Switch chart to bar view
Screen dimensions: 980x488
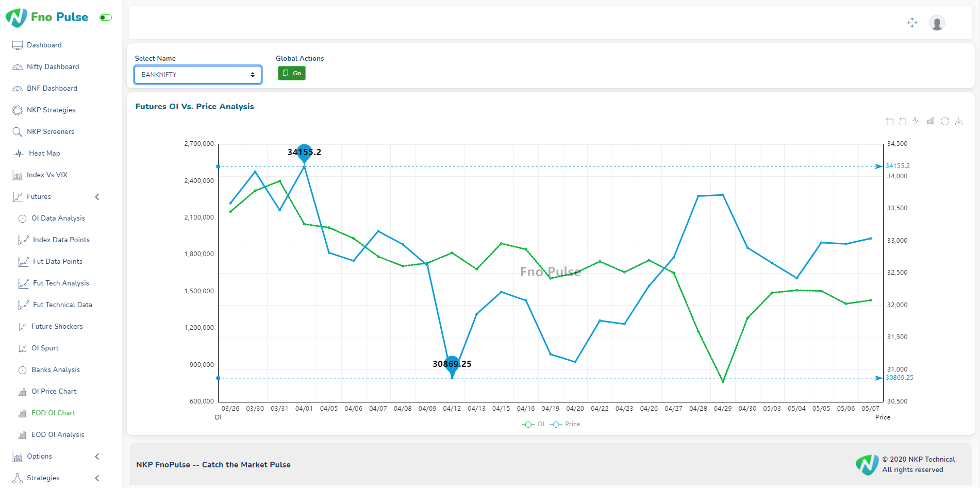click(x=931, y=121)
